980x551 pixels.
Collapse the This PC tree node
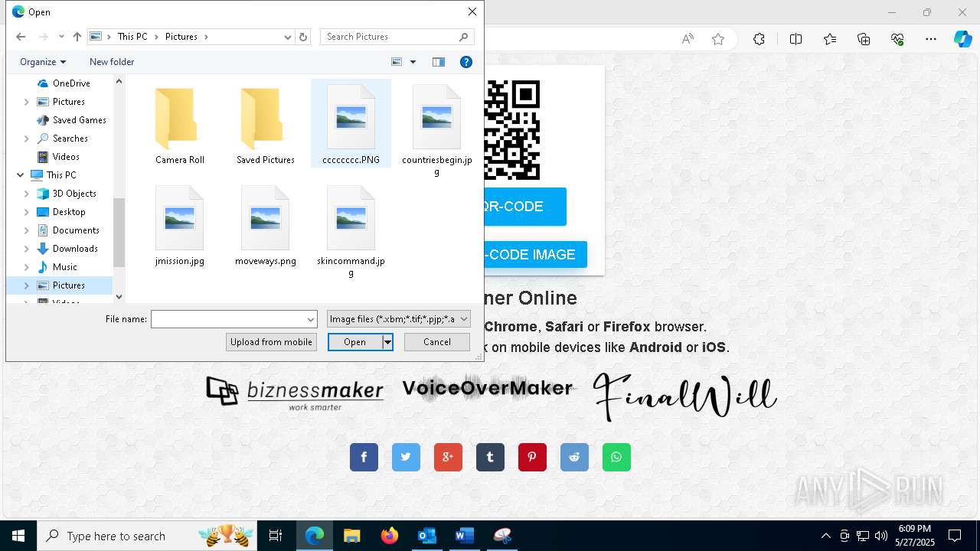(20, 175)
